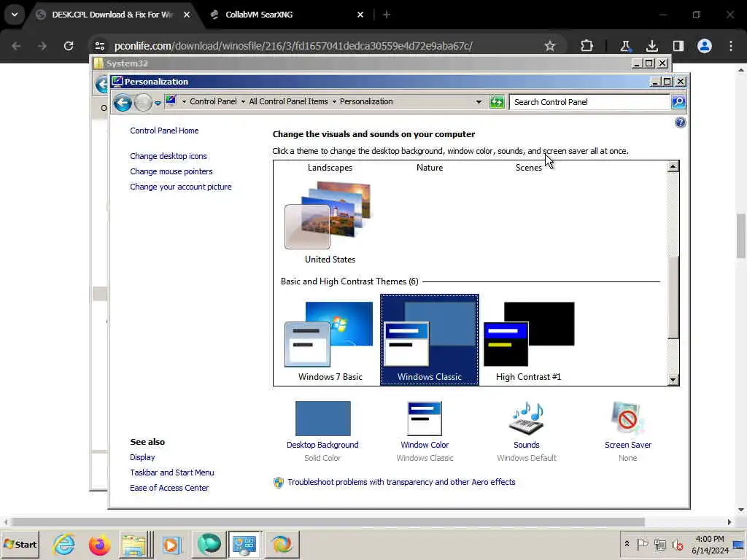The height and width of the screenshot is (560, 747).
Task: Open Screen Saver settings icon
Action: 628,419
